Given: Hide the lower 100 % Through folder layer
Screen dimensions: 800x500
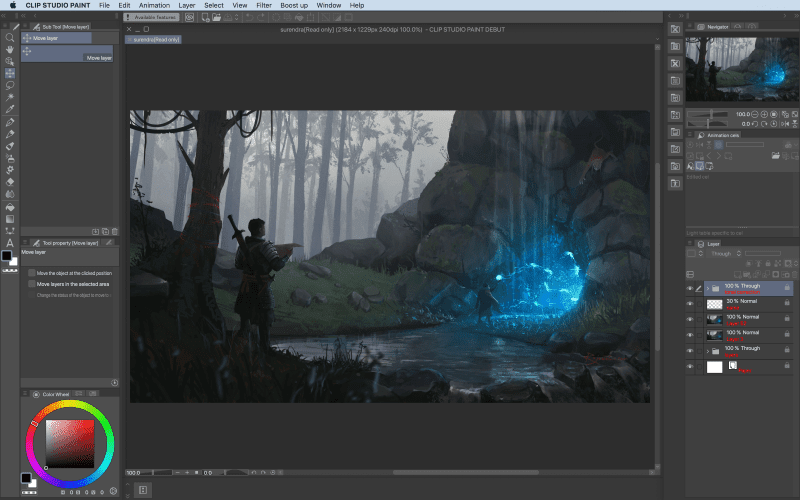Looking at the screenshot, I should (x=690, y=351).
